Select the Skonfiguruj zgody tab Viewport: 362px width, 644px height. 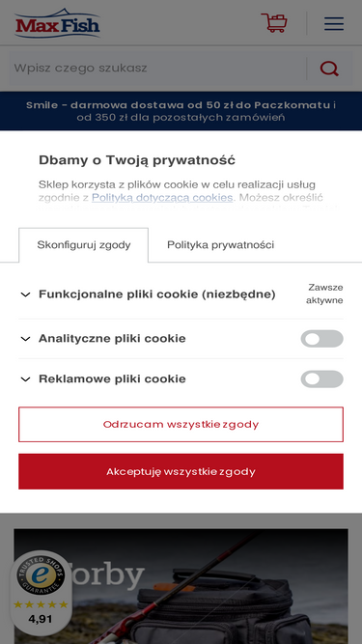click(84, 245)
